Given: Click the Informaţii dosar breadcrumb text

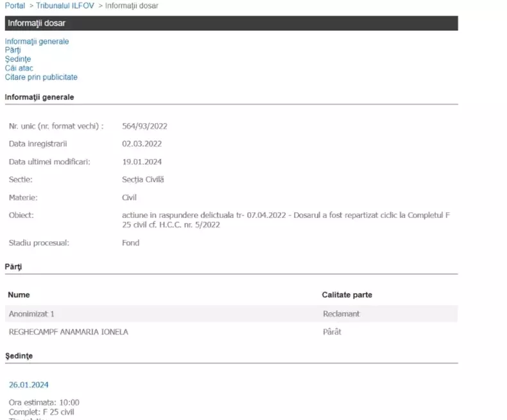Looking at the screenshot, I should point(132,6).
